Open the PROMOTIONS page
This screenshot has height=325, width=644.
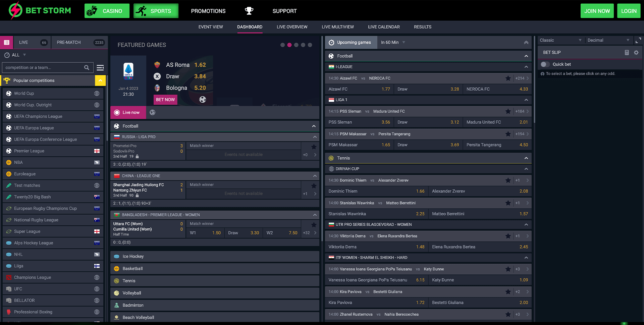pos(208,11)
